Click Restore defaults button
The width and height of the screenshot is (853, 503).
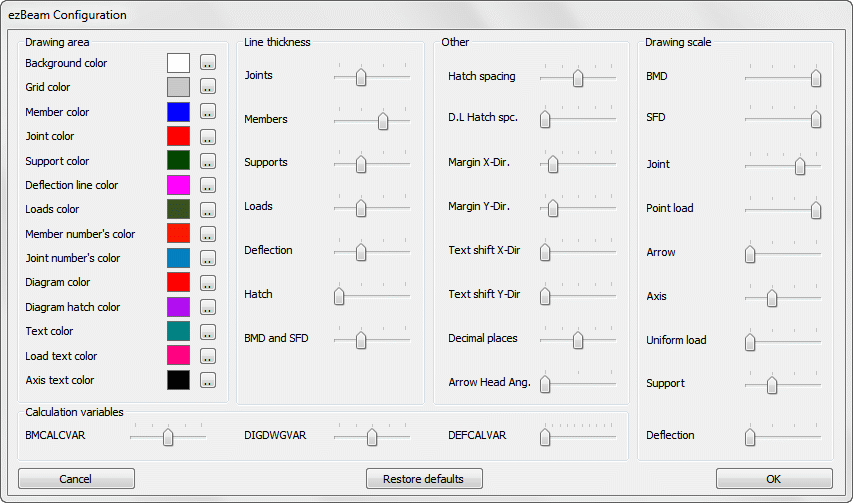(424, 479)
